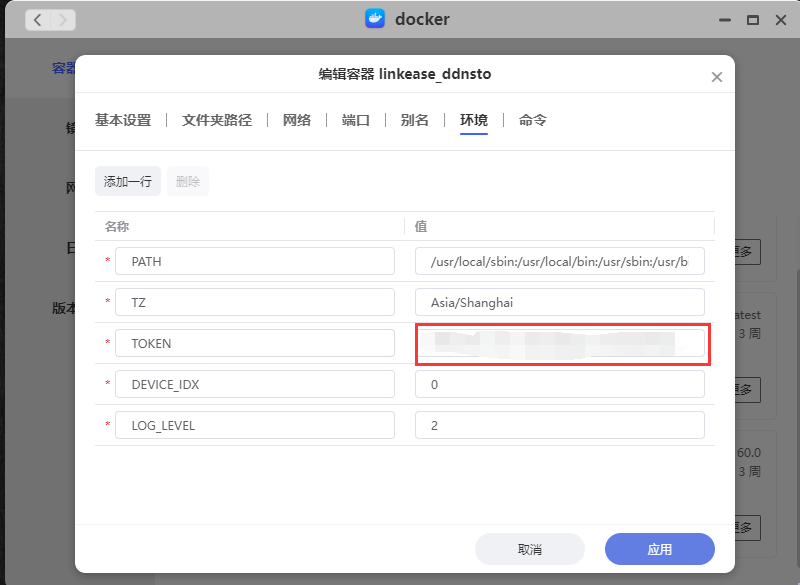Screen dimensions: 800x585
Task: Click the PATH value field
Action: click(560, 261)
